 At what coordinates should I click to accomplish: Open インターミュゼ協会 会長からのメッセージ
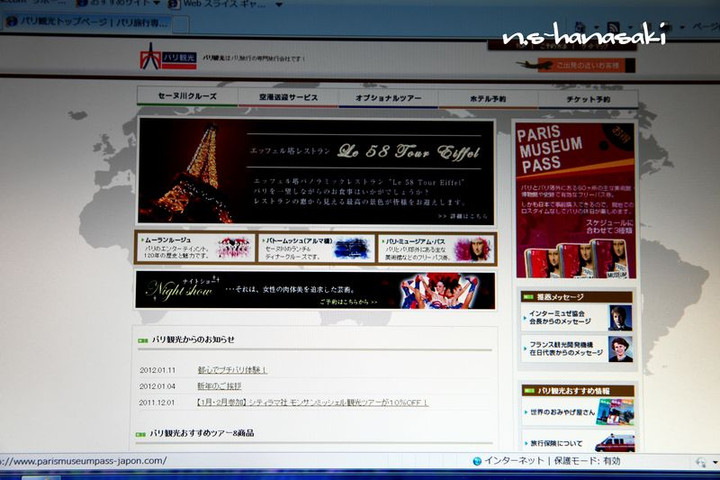pyautogui.click(x=560, y=317)
